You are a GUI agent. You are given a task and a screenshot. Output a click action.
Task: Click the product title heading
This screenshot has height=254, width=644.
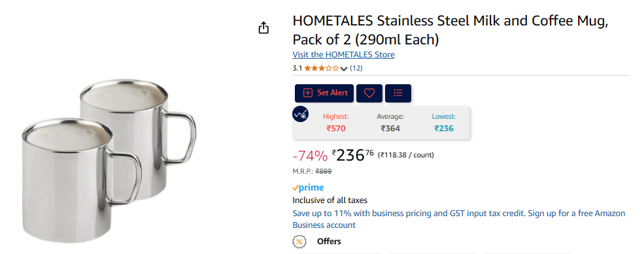[x=450, y=30]
